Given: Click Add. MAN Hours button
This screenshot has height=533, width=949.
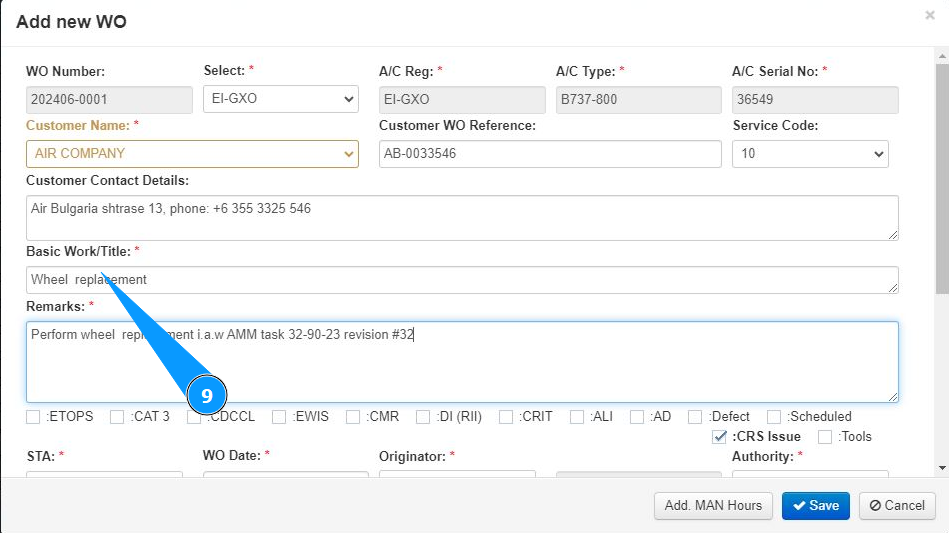Looking at the screenshot, I should point(713,505).
